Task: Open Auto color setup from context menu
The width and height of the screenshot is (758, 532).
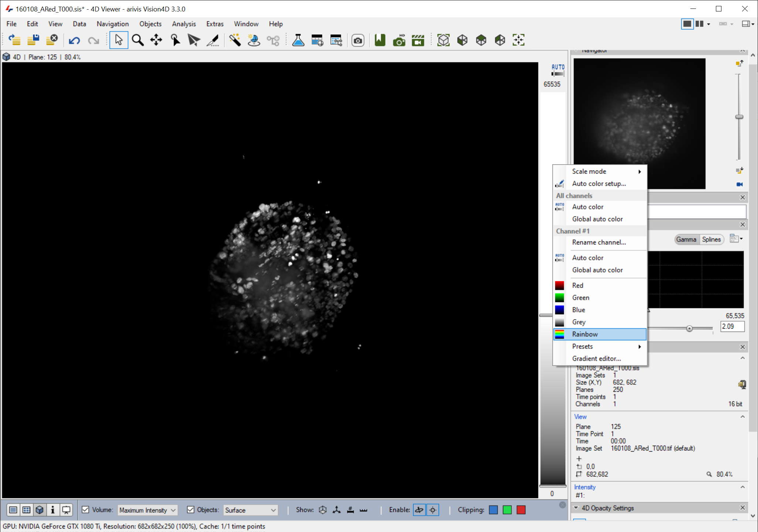Action: pyautogui.click(x=598, y=183)
